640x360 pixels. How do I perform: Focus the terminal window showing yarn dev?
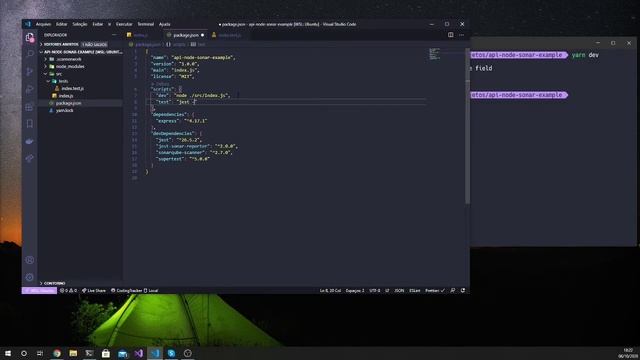554,143
